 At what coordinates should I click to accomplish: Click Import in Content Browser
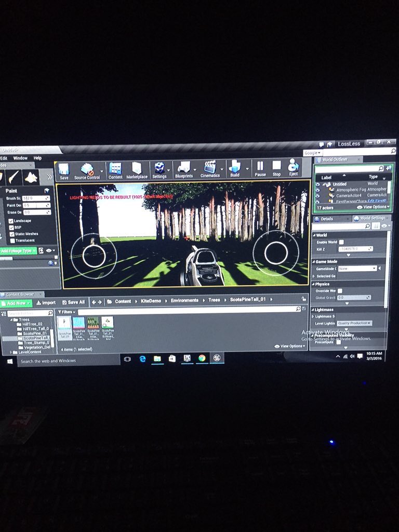pyautogui.click(x=46, y=303)
